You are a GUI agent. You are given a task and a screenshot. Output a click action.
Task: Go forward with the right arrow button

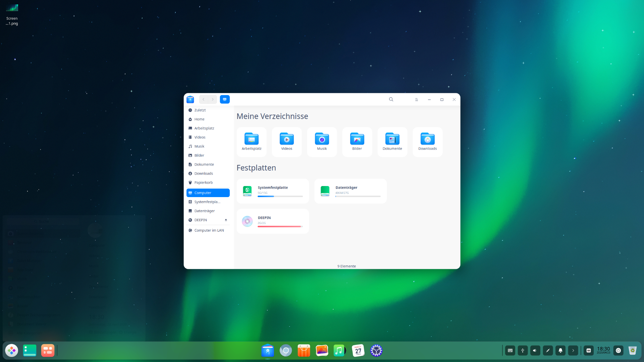click(x=213, y=100)
